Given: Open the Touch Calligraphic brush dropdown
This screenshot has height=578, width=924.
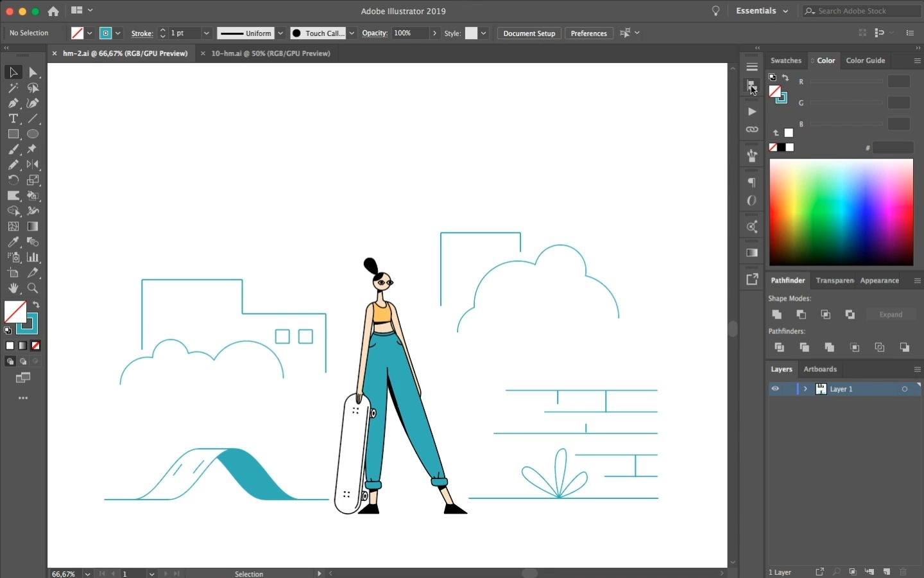Looking at the screenshot, I should [352, 33].
